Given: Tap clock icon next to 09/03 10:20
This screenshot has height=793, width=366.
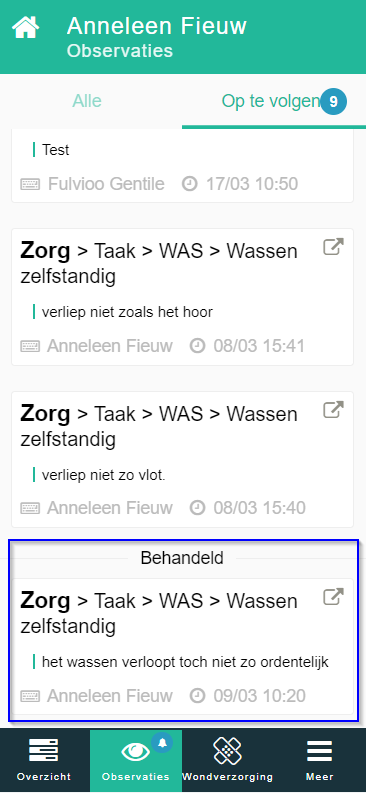Looking at the screenshot, I should tap(198, 696).
